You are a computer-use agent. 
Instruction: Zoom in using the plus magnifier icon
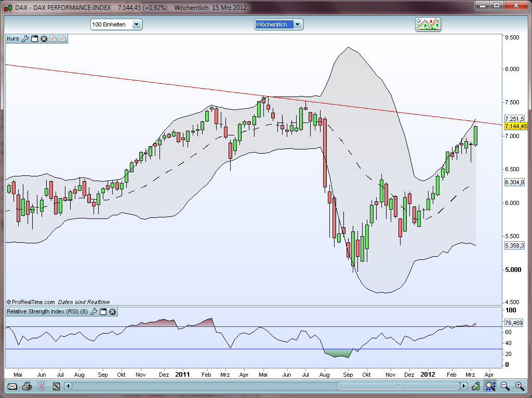tap(518, 386)
